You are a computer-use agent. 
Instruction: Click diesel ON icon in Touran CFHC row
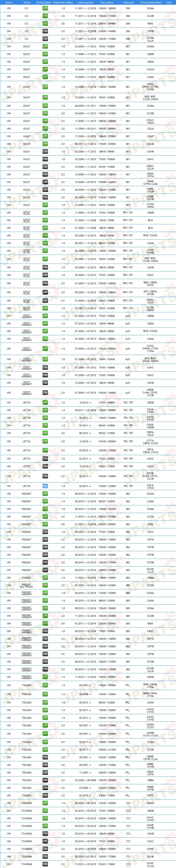pos(45,849)
